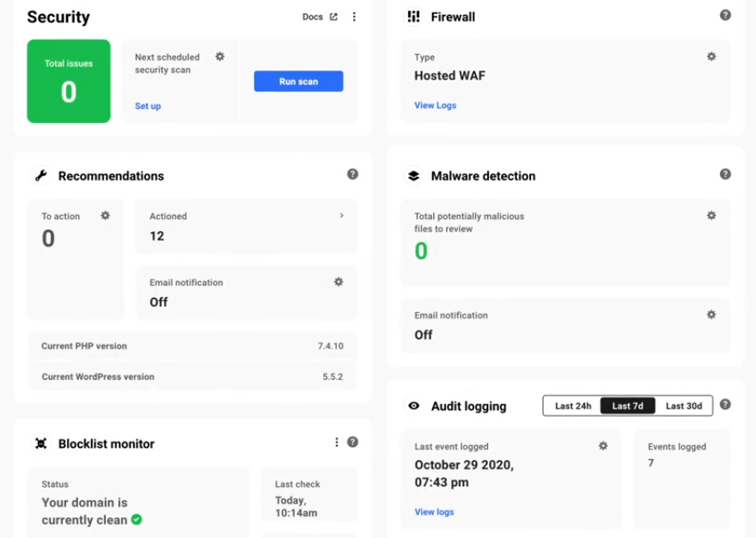The height and width of the screenshot is (538, 756).
Task: Open the Security three-dot options menu
Action: pyautogui.click(x=354, y=16)
